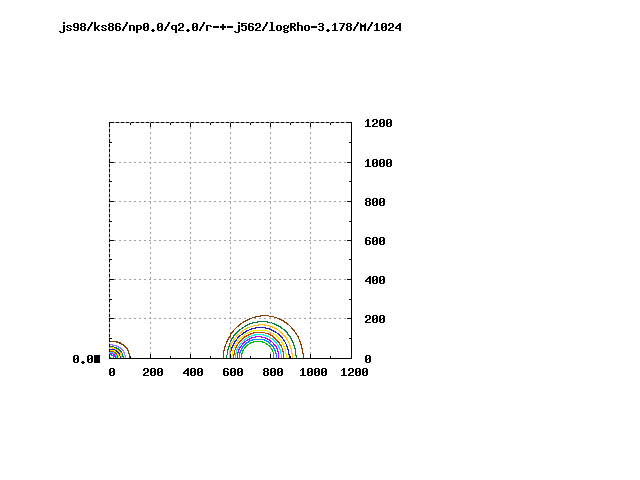This screenshot has height=480, width=640.
Task: Pick the large contour group's innermost green arc
Action: 258,341
